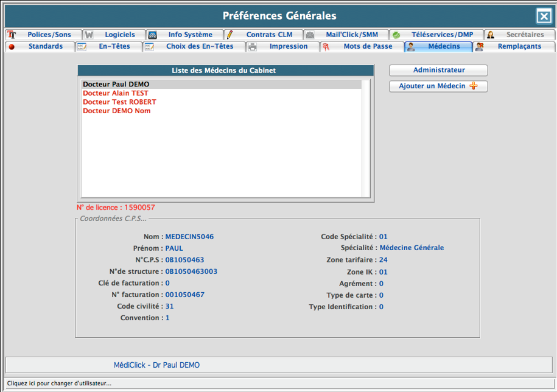Image resolution: width=557 pixels, height=392 pixels.
Task: Click Ajouter un Médecin button
Action: [438, 86]
